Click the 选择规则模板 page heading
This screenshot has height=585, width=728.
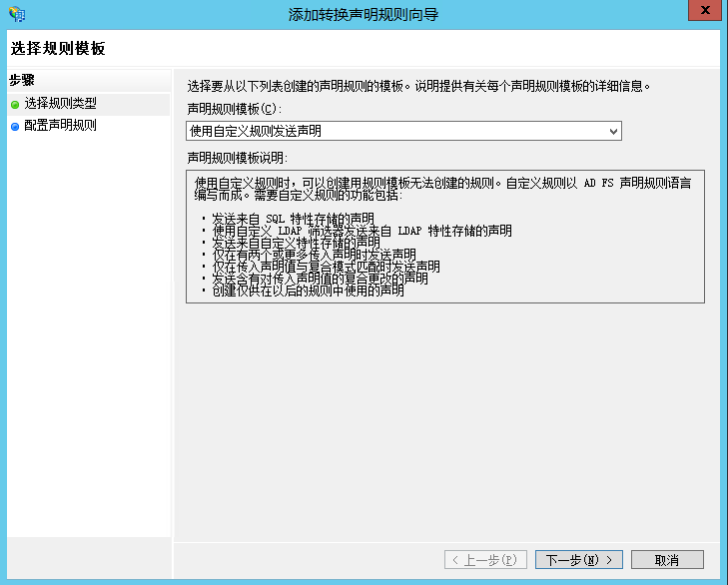pos(58,48)
